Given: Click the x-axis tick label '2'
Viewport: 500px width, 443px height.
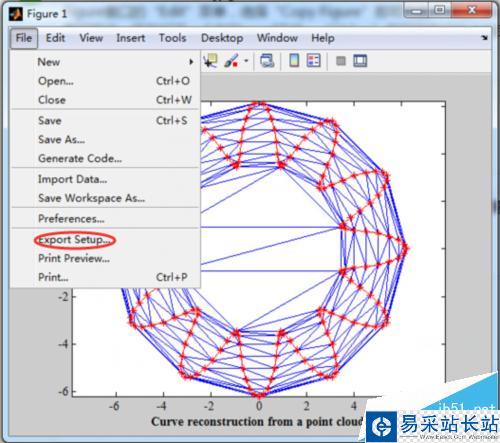Looking at the screenshot, I should [307, 406].
